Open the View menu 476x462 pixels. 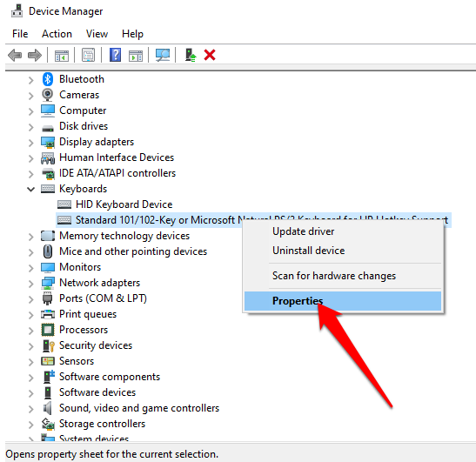(97, 34)
